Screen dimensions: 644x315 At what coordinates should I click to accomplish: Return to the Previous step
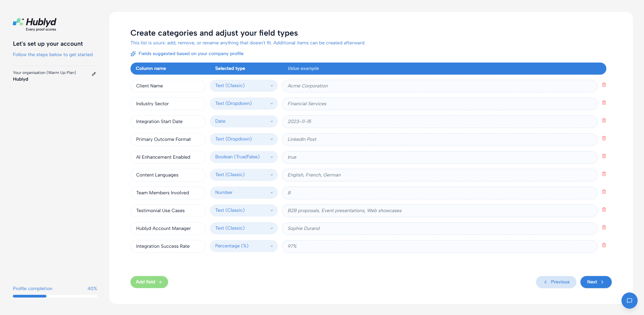(556, 282)
